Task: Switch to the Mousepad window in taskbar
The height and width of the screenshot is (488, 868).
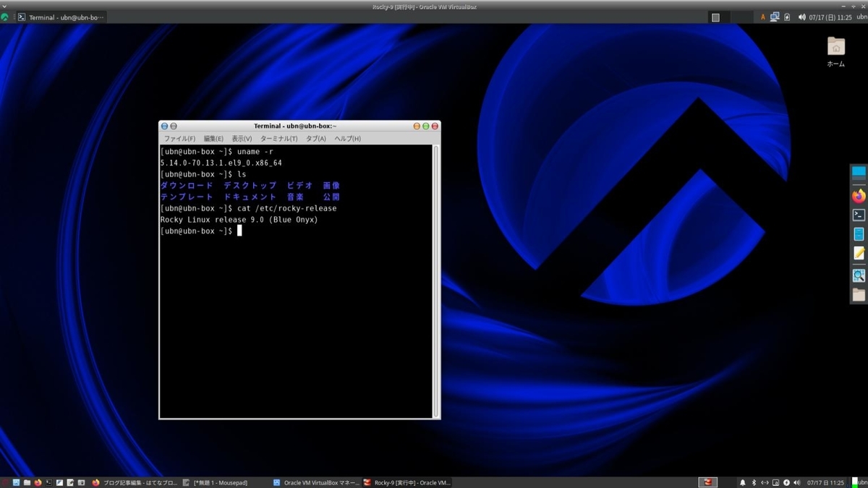Action: [x=224, y=482]
